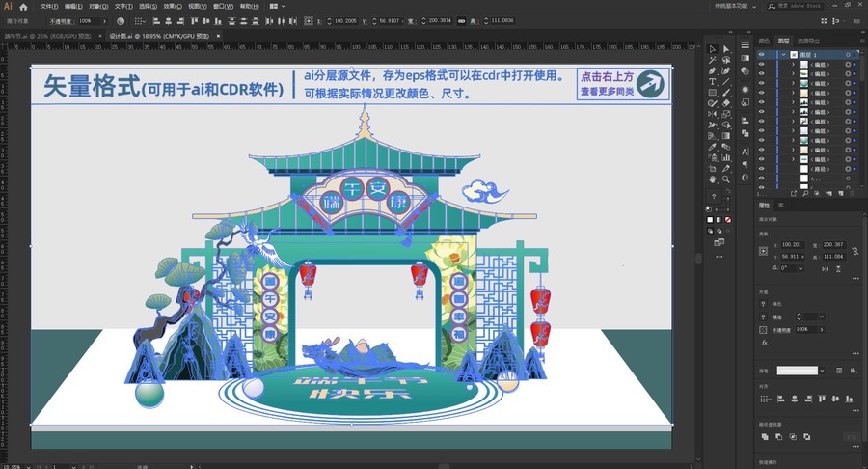Switch to the 资源导出 panel tab

808,41
